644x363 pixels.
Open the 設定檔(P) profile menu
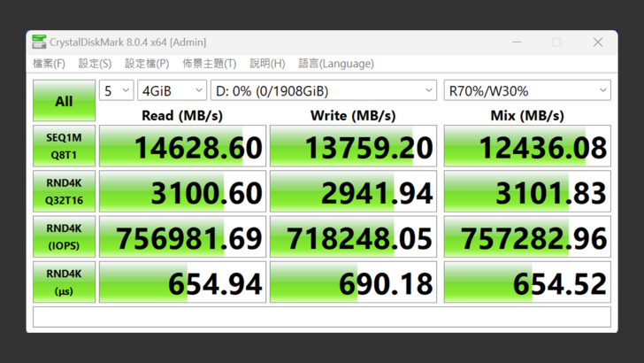(147, 64)
